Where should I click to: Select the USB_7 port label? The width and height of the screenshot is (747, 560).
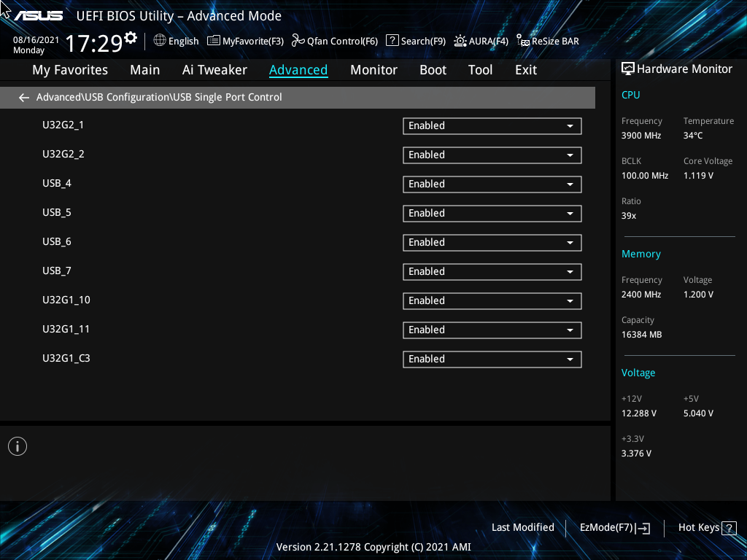click(57, 271)
